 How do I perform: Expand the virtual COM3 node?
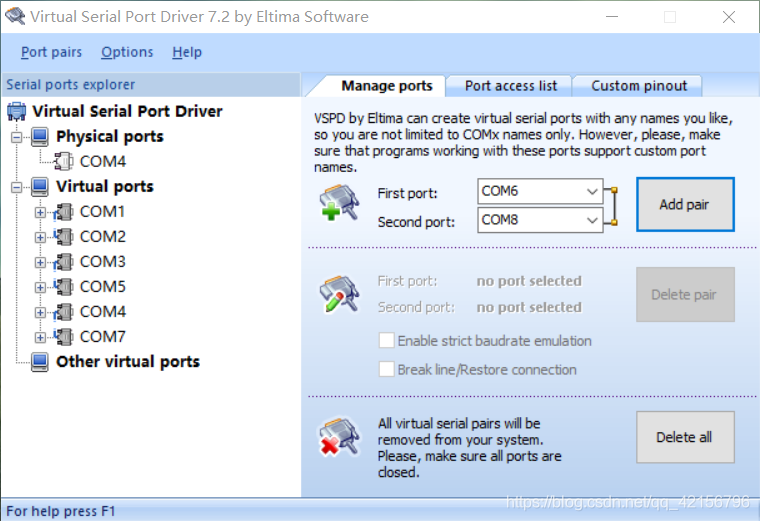[x=41, y=262]
